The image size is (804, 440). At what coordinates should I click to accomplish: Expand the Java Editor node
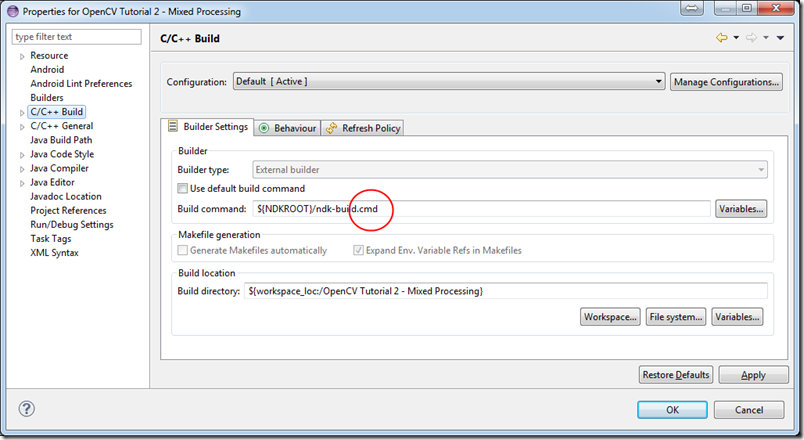[x=22, y=183]
